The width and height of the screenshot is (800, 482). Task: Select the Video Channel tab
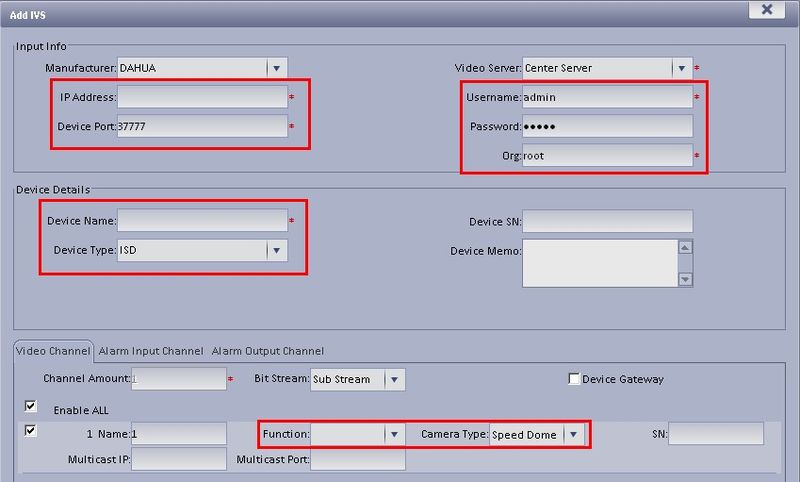click(53, 351)
